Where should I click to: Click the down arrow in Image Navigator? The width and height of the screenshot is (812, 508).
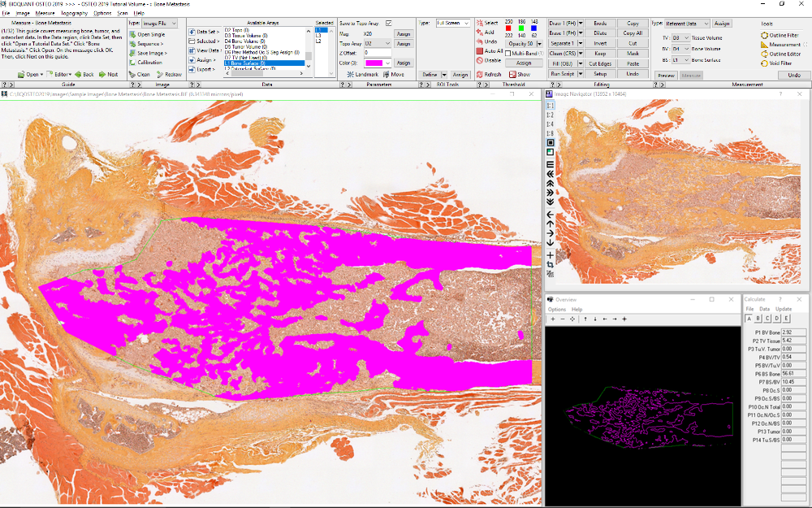[550, 242]
